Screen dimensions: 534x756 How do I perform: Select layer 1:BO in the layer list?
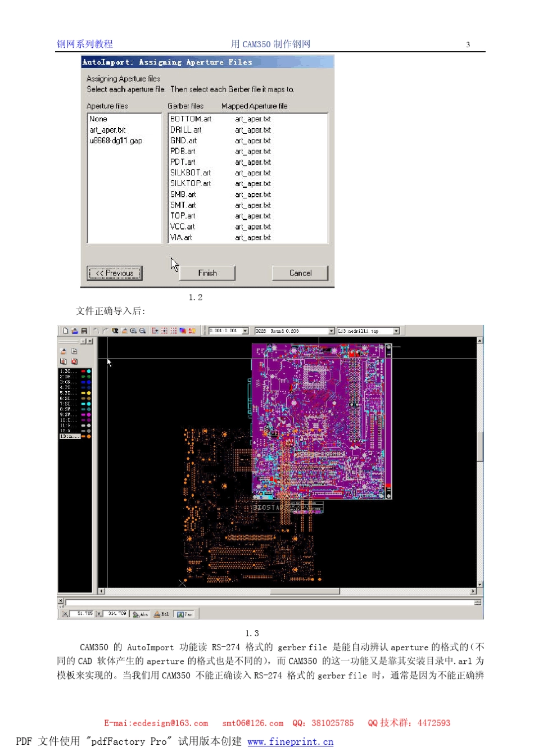point(69,371)
